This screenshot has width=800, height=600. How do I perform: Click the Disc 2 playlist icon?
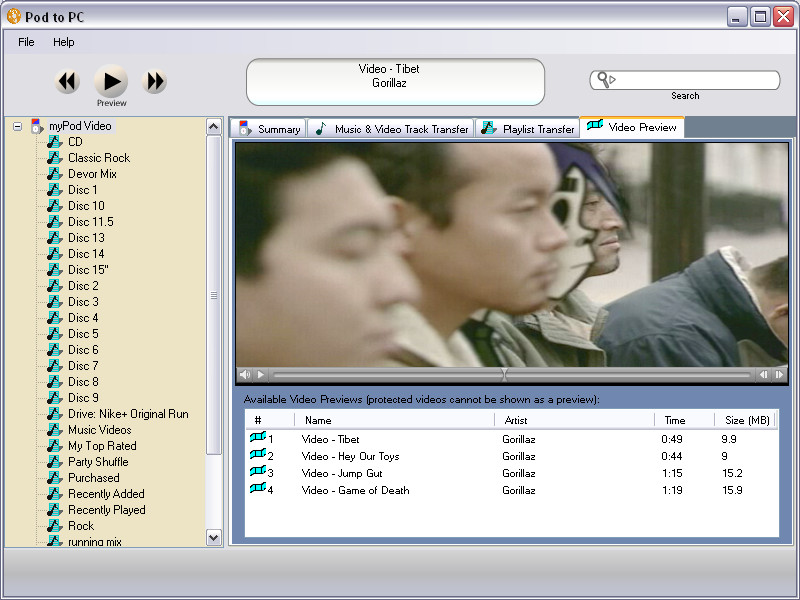click(55, 286)
